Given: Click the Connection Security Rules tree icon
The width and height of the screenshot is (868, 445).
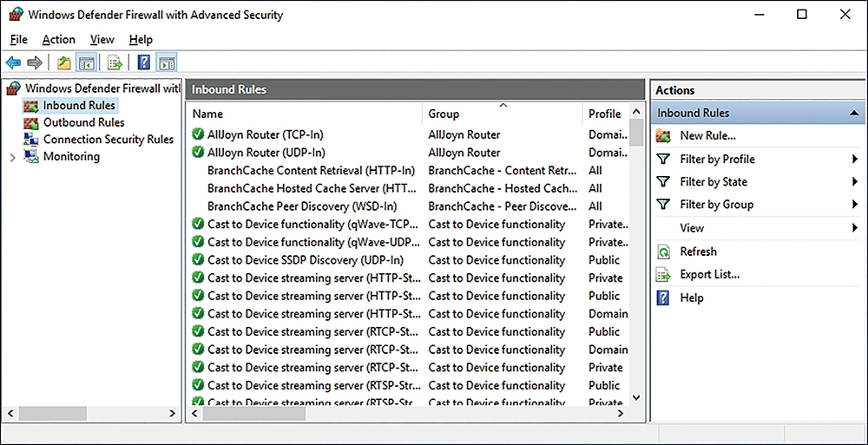Looking at the screenshot, I should (31, 140).
